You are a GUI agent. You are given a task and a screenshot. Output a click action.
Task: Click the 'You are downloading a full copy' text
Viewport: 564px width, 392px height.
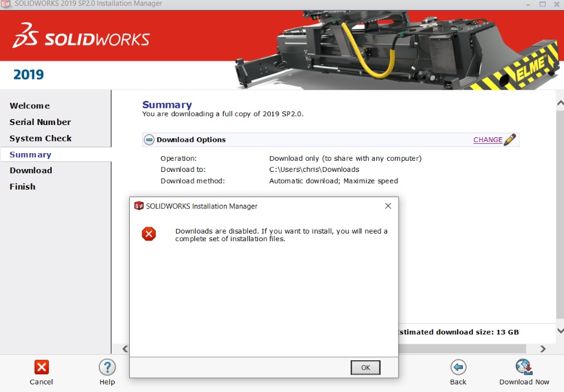coord(223,114)
